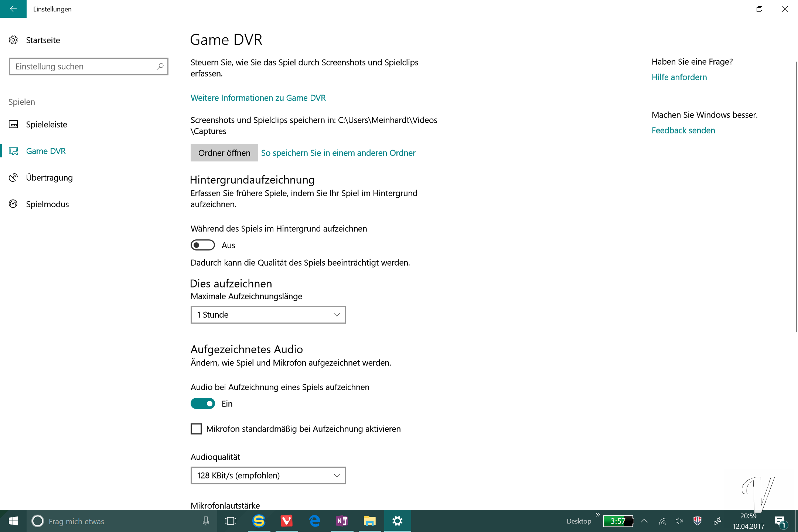Image resolution: width=798 pixels, height=532 pixels.
Task: Click the Cortana microphone icon
Action: pos(206,521)
